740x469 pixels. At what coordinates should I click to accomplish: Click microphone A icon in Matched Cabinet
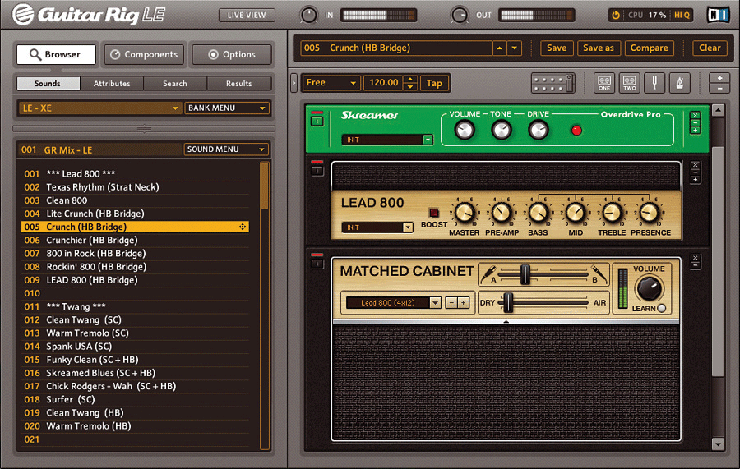tap(488, 274)
